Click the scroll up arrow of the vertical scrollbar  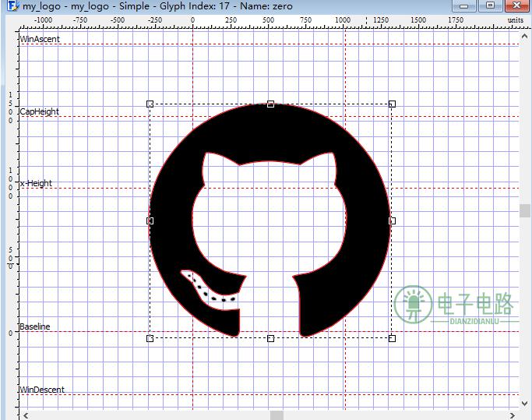click(524, 36)
